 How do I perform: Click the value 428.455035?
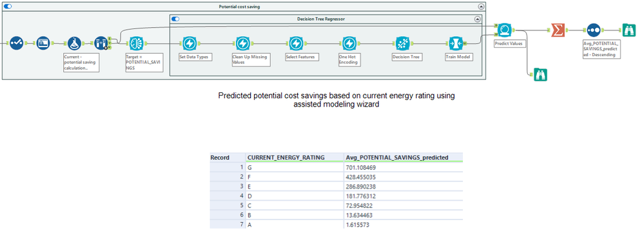pyautogui.click(x=361, y=177)
